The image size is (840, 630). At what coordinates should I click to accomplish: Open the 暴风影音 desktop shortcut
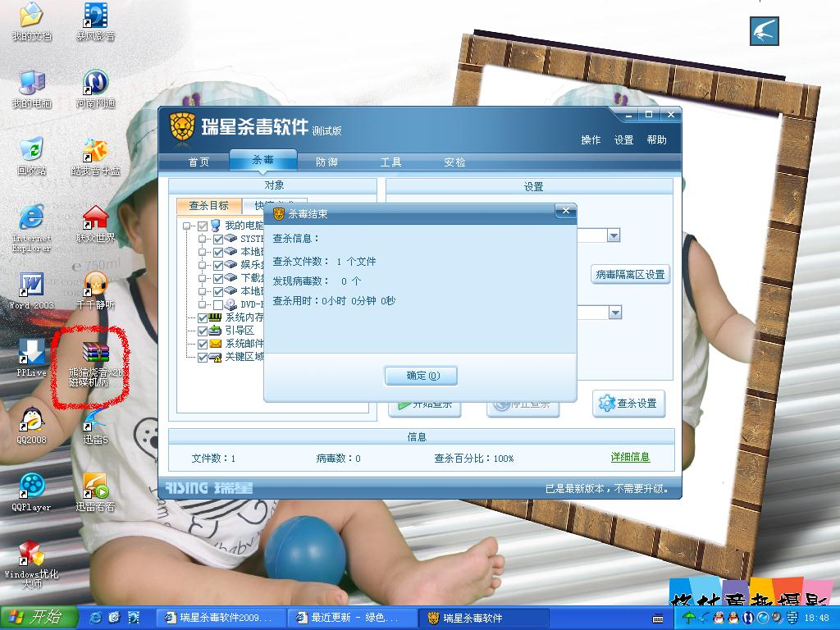tap(95, 21)
